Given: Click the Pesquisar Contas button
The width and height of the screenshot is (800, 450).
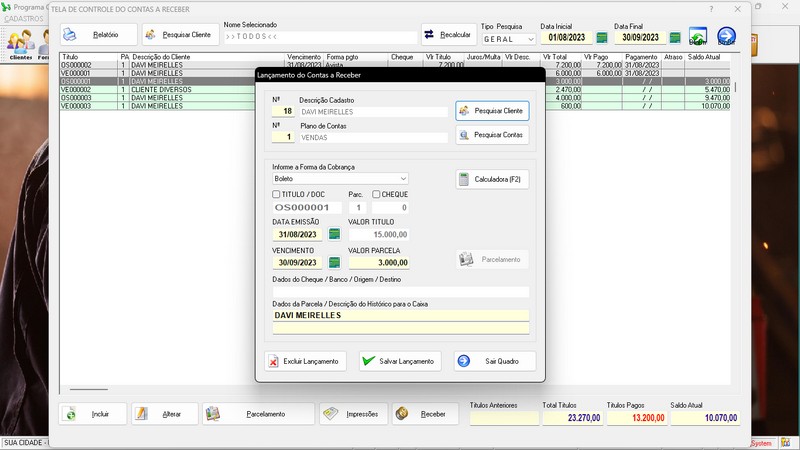Looking at the screenshot, I should (x=492, y=135).
